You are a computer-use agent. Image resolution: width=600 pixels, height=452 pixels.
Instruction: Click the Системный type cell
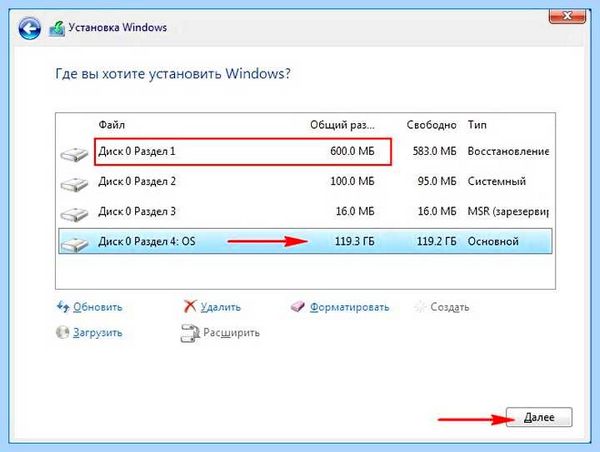(x=497, y=181)
